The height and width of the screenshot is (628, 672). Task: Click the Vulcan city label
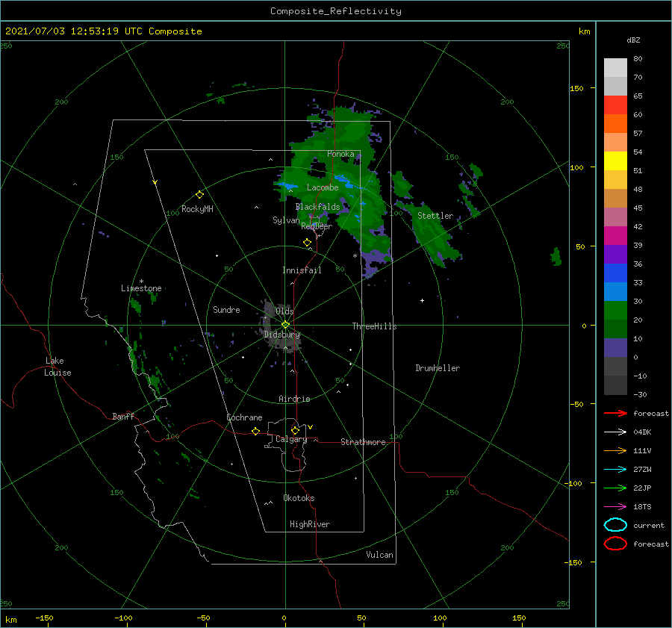(x=379, y=555)
